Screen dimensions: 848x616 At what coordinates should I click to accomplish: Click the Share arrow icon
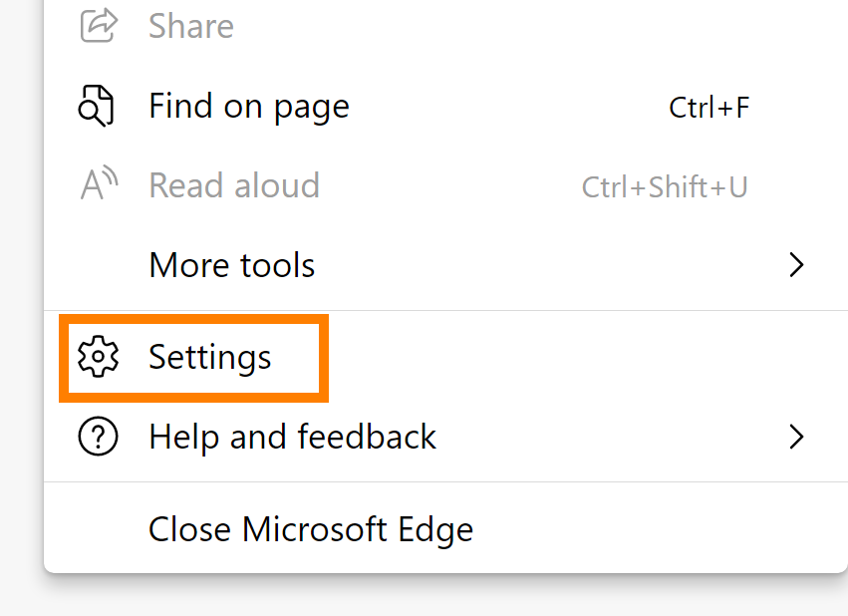tap(98, 26)
